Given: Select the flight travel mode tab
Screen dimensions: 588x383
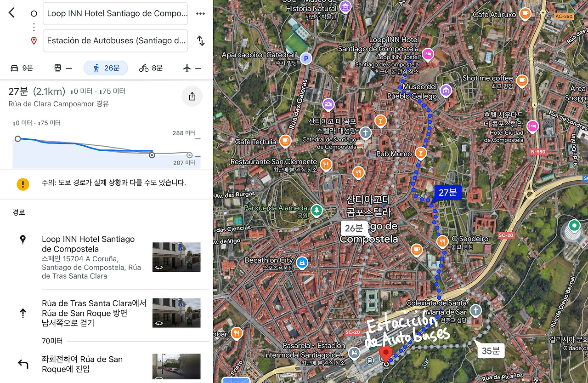Looking at the screenshot, I should [x=192, y=68].
